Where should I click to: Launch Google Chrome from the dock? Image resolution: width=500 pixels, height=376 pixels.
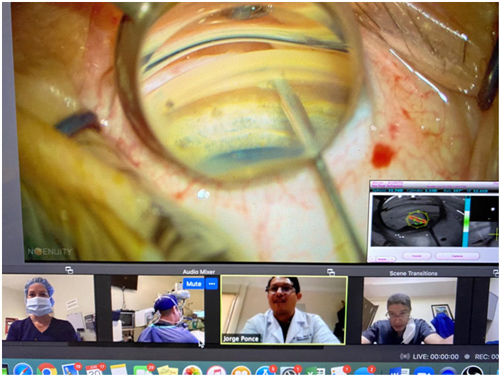(47, 370)
